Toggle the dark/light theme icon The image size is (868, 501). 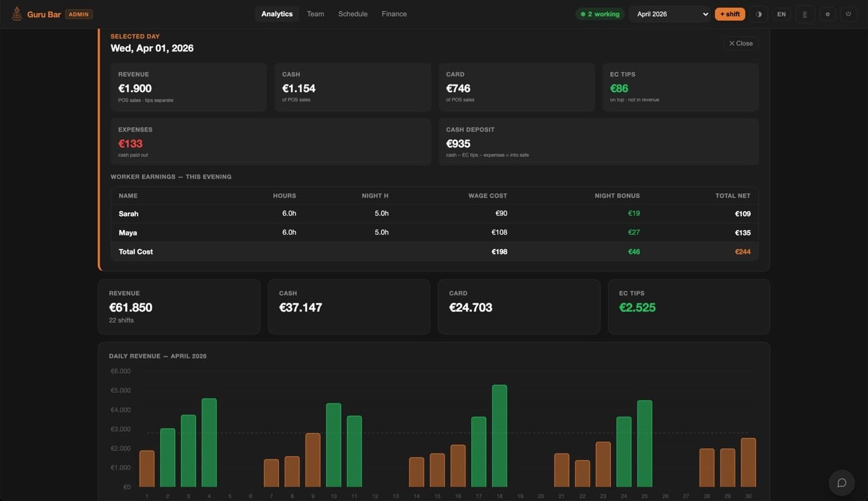(759, 14)
